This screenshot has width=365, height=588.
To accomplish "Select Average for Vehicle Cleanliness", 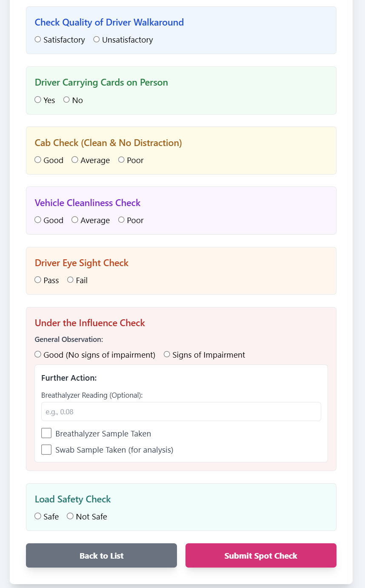I will [75, 219].
